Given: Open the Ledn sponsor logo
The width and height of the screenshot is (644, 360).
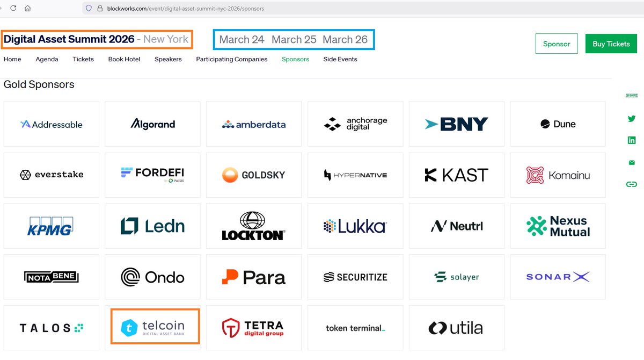Looking at the screenshot, I should pyautogui.click(x=152, y=226).
